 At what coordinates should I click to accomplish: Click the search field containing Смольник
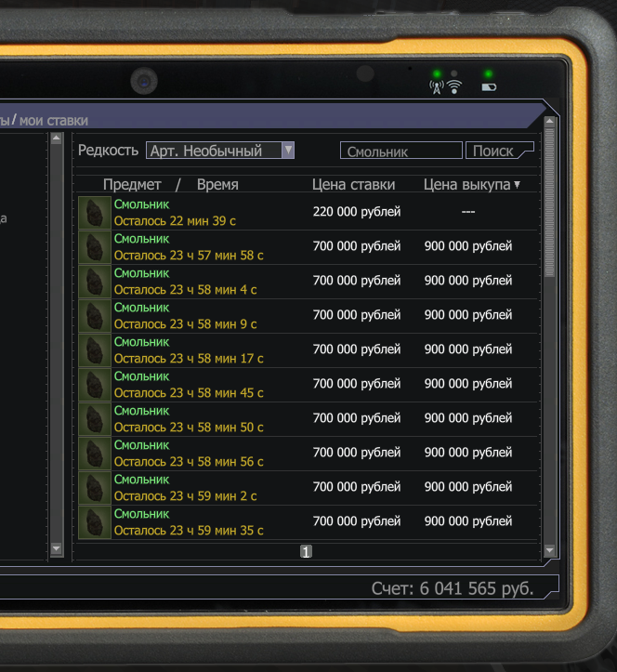click(x=401, y=152)
